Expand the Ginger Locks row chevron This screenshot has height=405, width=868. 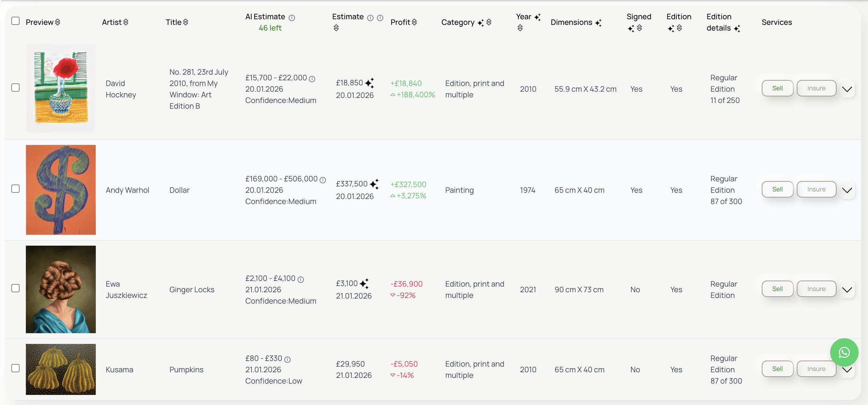click(847, 289)
